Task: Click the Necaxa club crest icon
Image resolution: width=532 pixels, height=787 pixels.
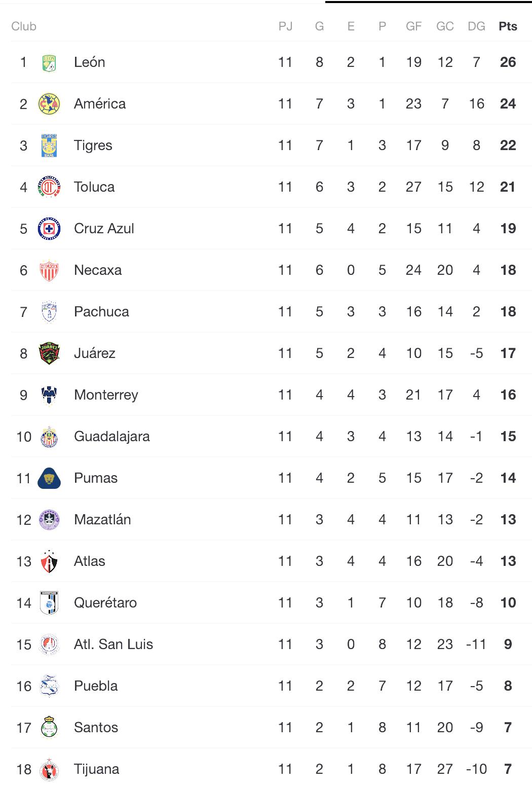Action: click(49, 270)
